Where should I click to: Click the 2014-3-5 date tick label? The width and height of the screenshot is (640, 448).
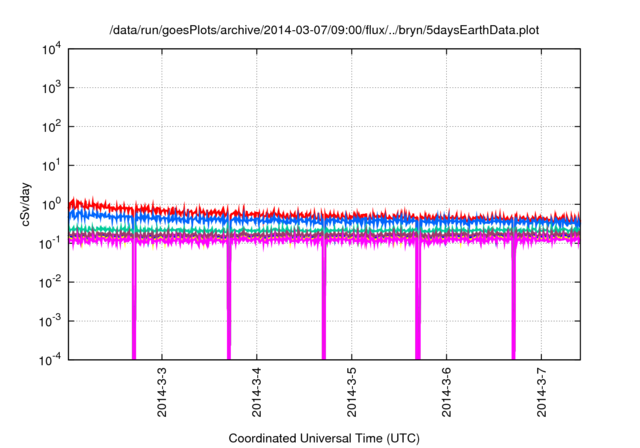coord(351,392)
